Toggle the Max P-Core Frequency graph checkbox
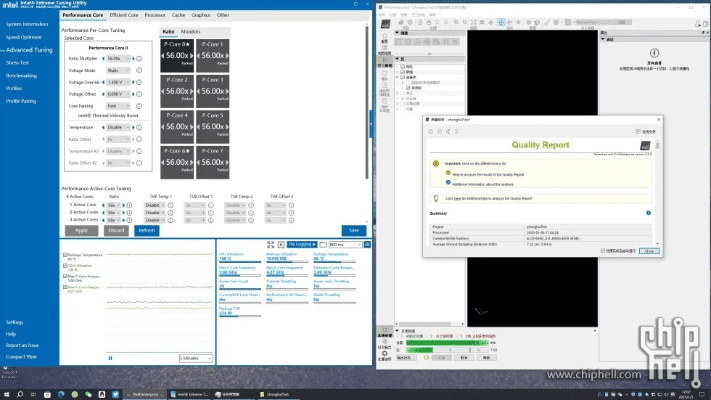 pyautogui.click(x=65, y=277)
